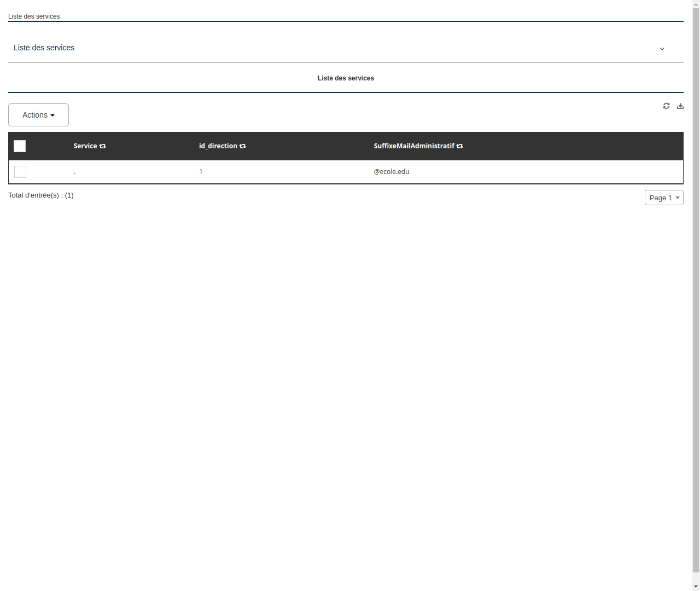This screenshot has height=591, width=700.
Task: Collapse the Liste des services accordion panel
Action: (x=44, y=48)
